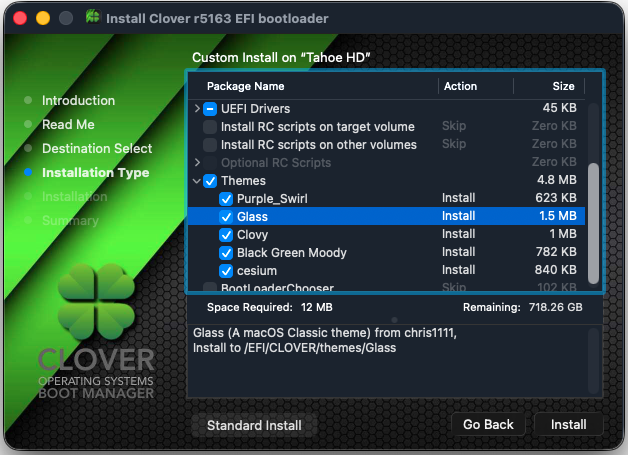Close the installer window with red button

(x=20, y=18)
